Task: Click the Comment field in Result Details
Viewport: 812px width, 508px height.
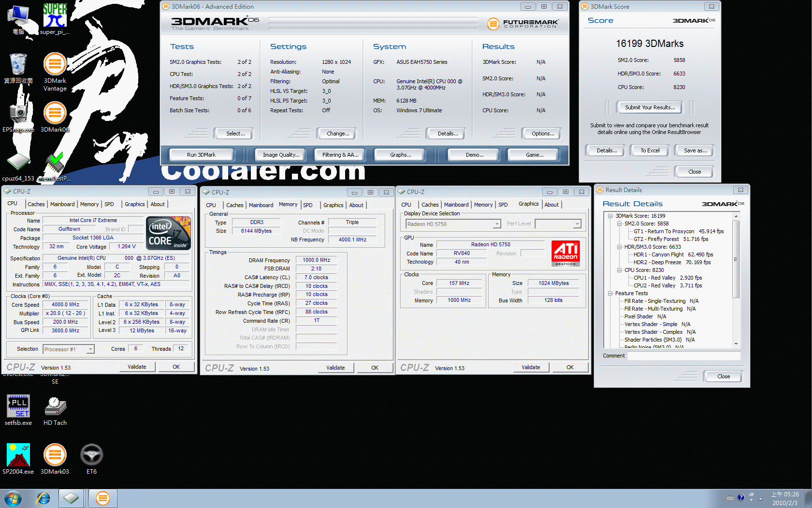Action: (x=684, y=356)
